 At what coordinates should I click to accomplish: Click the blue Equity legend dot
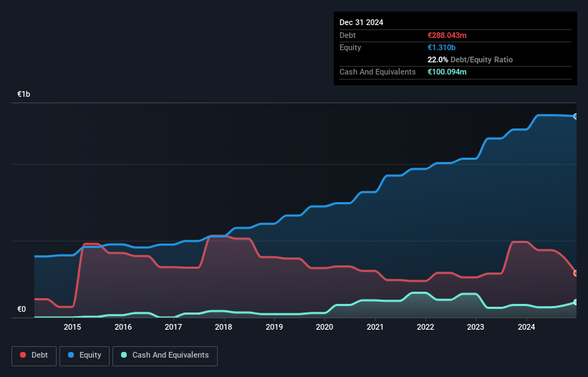click(71, 355)
